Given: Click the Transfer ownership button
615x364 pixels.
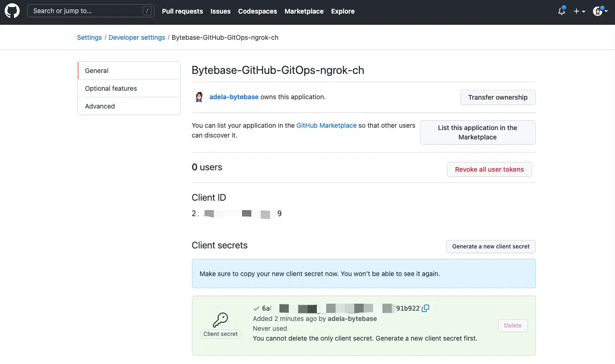Looking at the screenshot, I should pyautogui.click(x=498, y=97).
